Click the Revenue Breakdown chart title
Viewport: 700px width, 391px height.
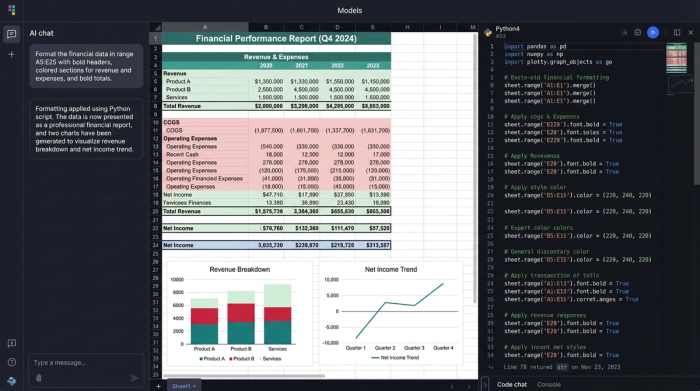(x=240, y=269)
